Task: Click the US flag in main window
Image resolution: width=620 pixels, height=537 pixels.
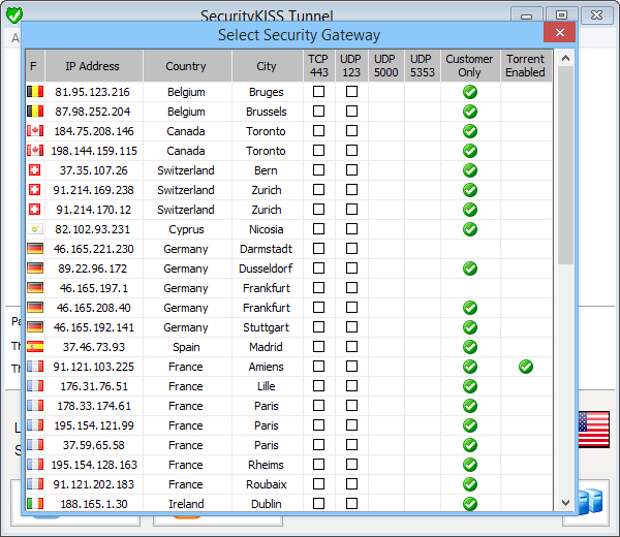Action: tap(594, 429)
